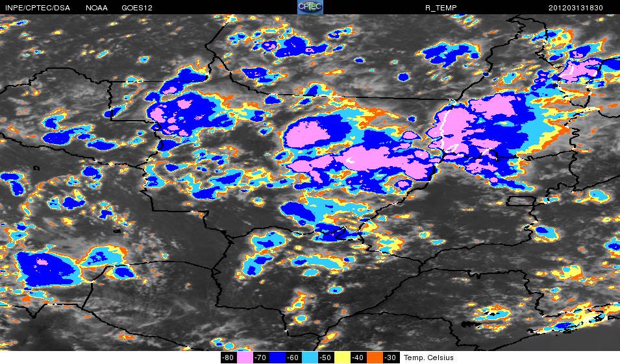Click the NOAA label in header

[x=97, y=8]
